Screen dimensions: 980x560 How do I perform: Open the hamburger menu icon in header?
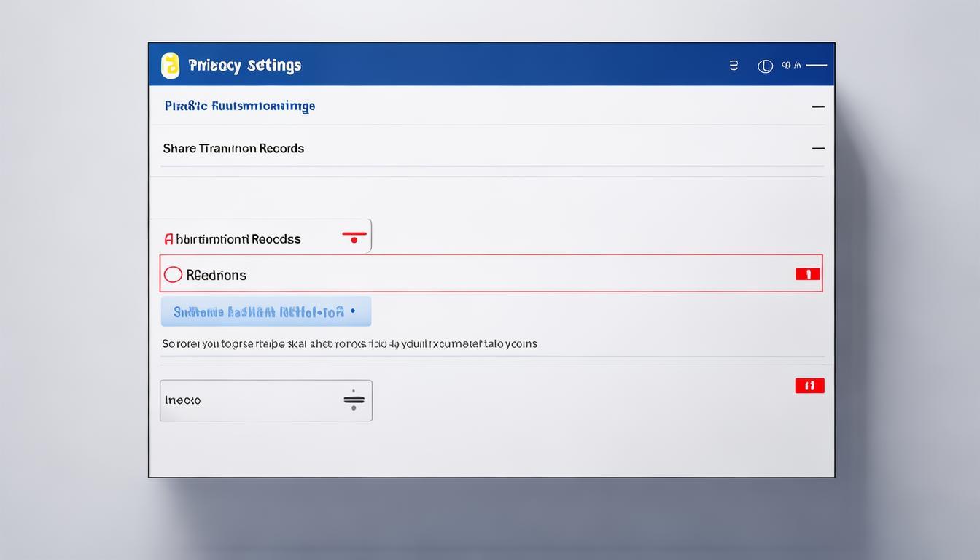[x=734, y=66]
